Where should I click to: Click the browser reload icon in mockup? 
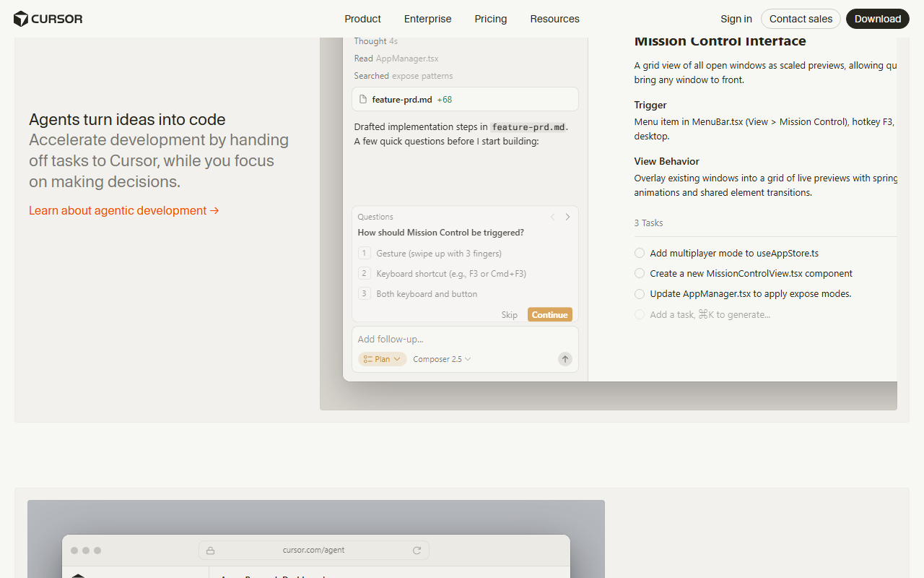417,550
